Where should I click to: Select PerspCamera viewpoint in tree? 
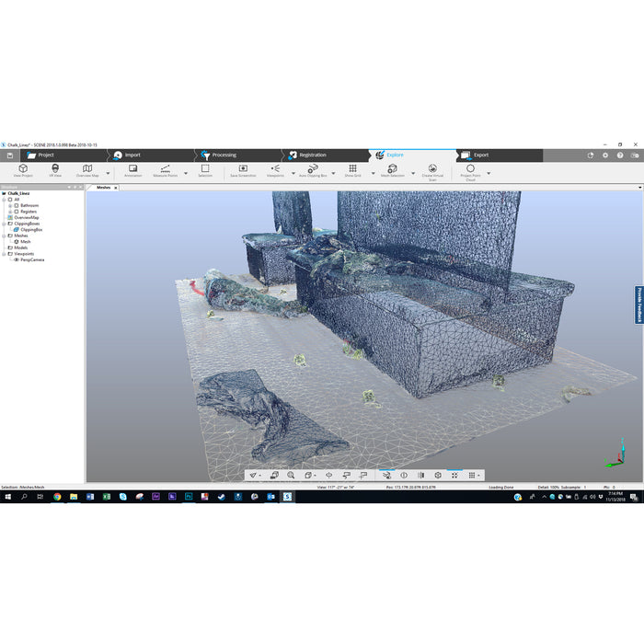coord(32,260)
